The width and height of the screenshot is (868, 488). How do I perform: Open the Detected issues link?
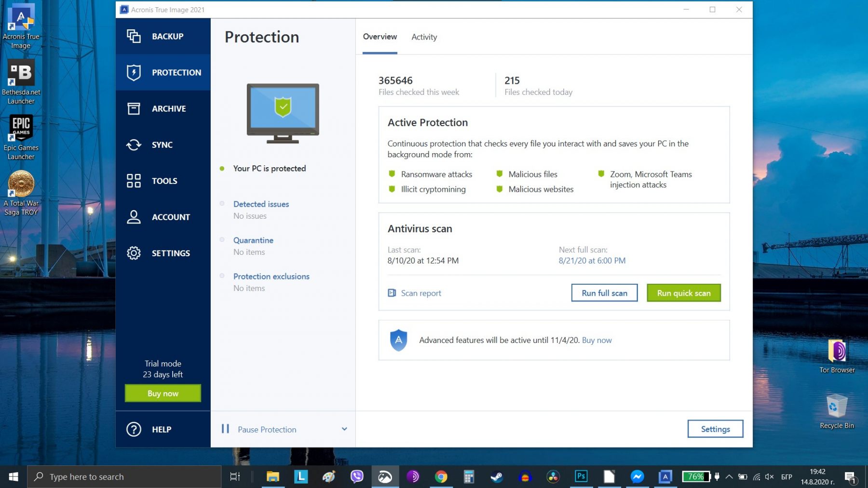[x=261, y=204]
